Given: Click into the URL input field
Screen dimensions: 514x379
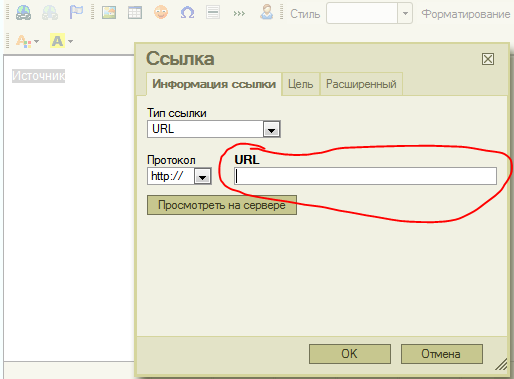Looking at the screenshot, I should click(365, 176).
